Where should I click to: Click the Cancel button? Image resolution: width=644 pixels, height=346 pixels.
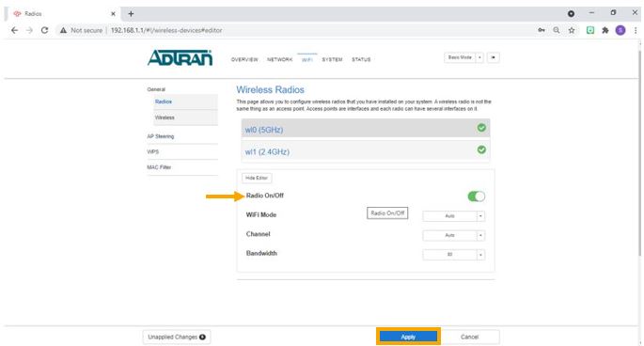tap(469, 337)
